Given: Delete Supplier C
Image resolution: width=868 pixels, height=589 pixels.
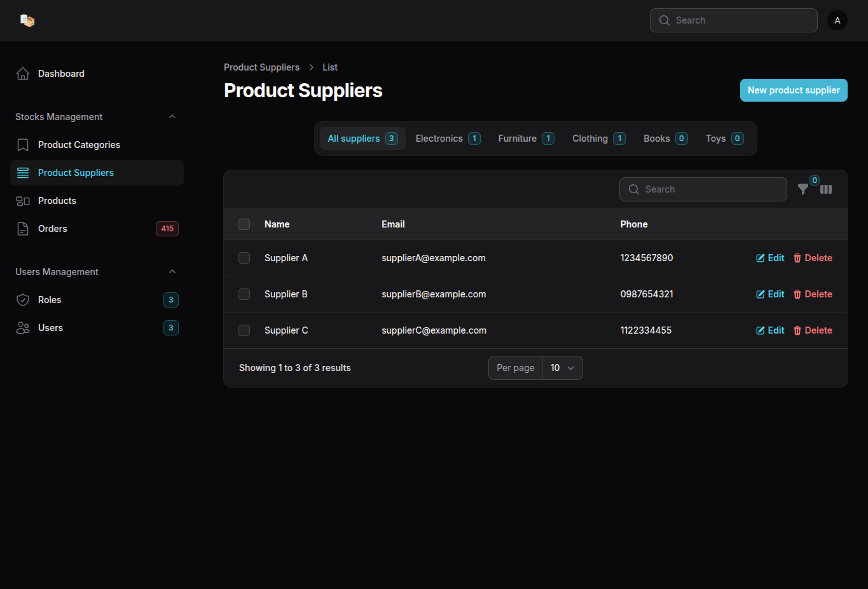Looking at the screenshot, I should pyautogui.click(x=813, y=330).
